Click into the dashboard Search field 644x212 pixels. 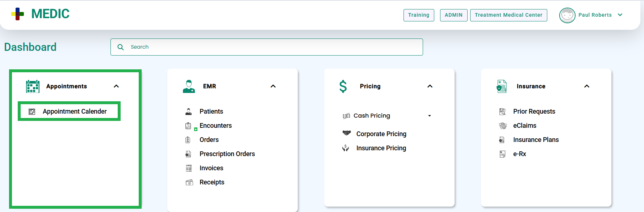tap(267, 47)
